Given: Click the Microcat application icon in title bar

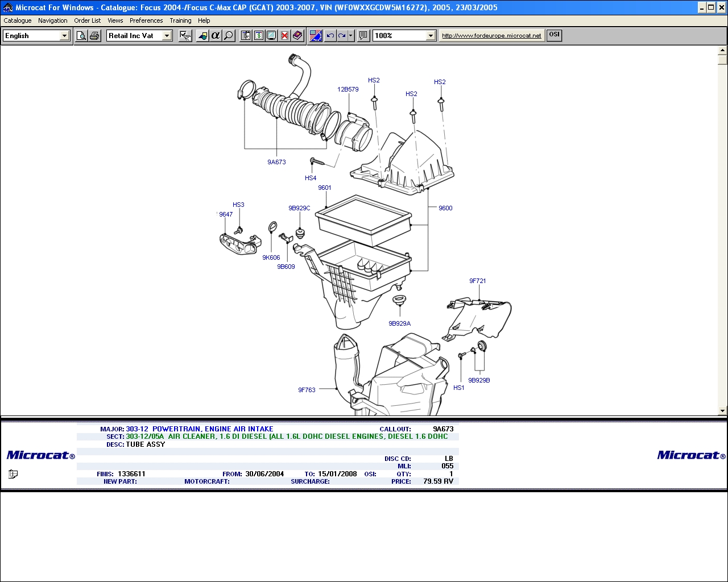Looking at the screenshot, I should coord(8,8).
